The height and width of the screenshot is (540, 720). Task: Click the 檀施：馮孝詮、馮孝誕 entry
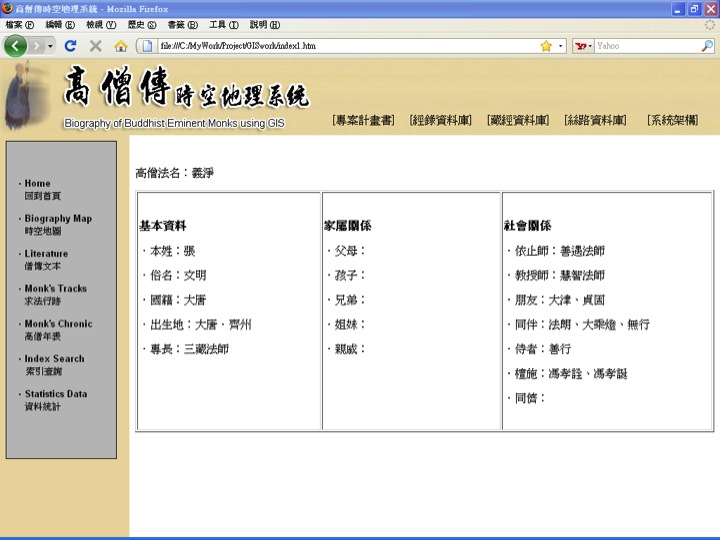tap(571, 374)
